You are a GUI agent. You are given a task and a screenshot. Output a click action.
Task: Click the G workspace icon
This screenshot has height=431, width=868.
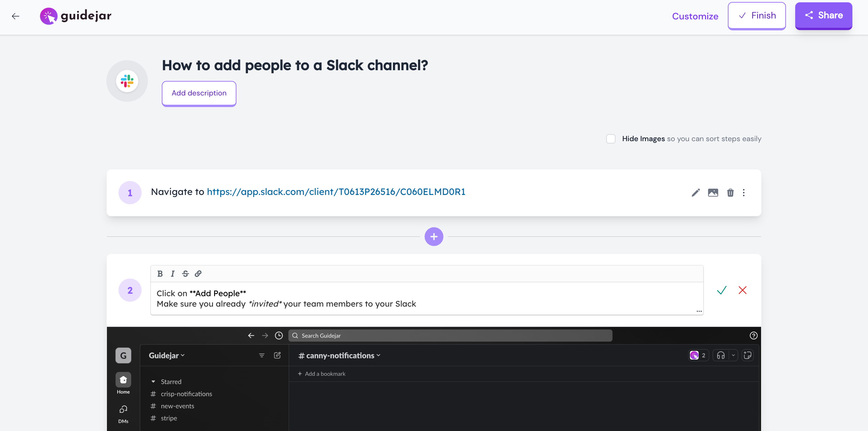(x=123, y=356)
